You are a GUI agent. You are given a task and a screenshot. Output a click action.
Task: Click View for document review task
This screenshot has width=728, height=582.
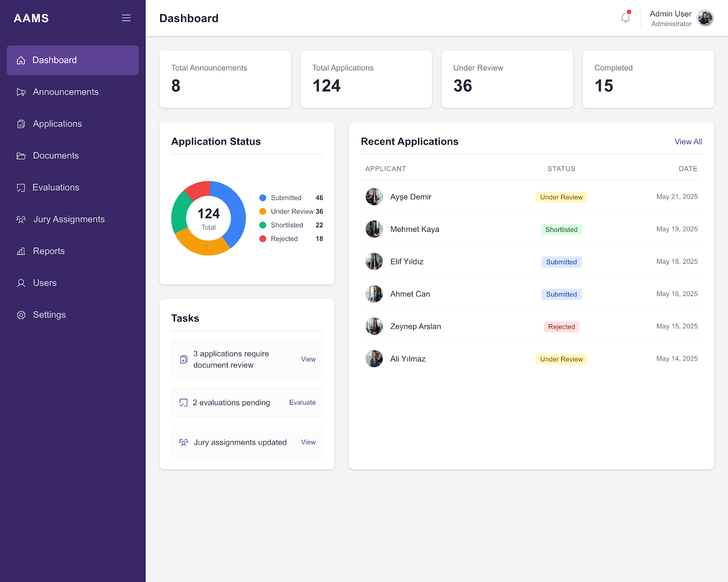tap(308, 359)
